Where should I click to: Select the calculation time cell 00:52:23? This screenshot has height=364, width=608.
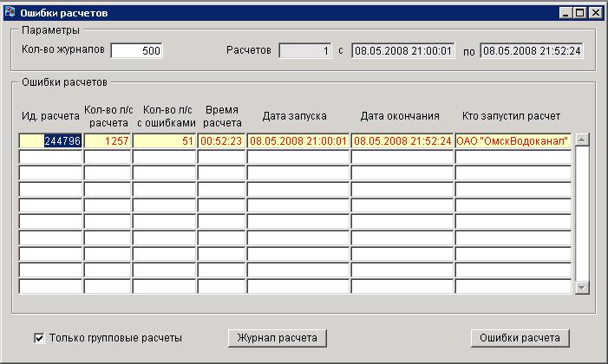(x=221, y=140)
